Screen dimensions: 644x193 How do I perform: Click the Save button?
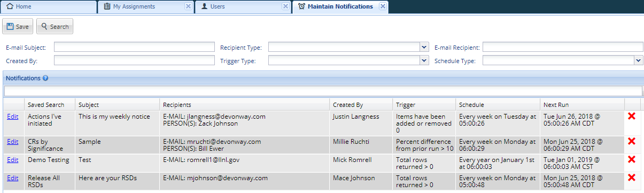point(18,27)
